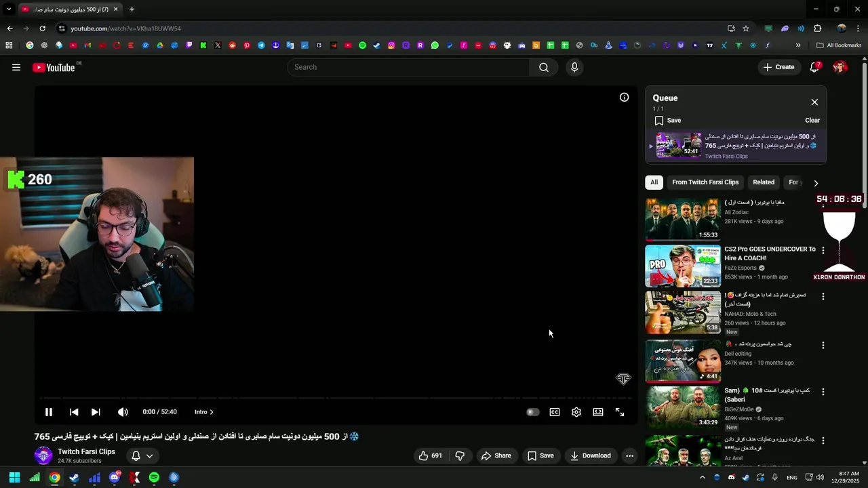The width and height of the screenshot is (868, 488).
Task: Select the Related filter chip
Action: point(763,182)
